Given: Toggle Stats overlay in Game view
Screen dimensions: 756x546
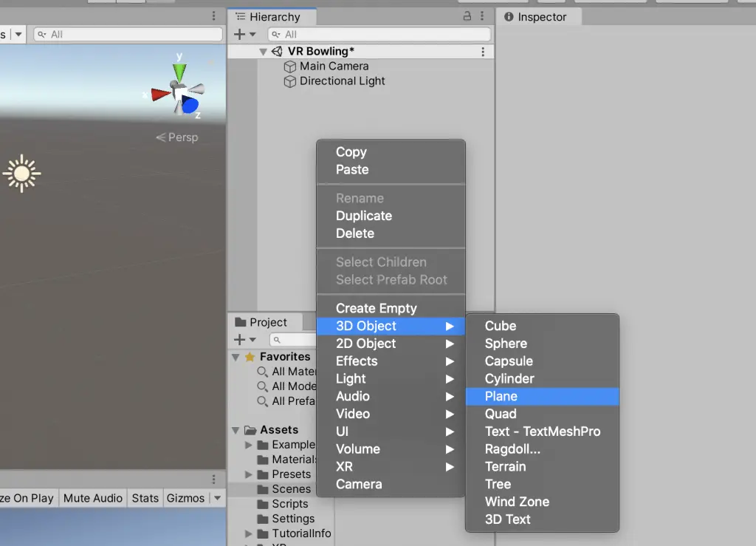Looking at the screenshot, I should click(145, 498).
